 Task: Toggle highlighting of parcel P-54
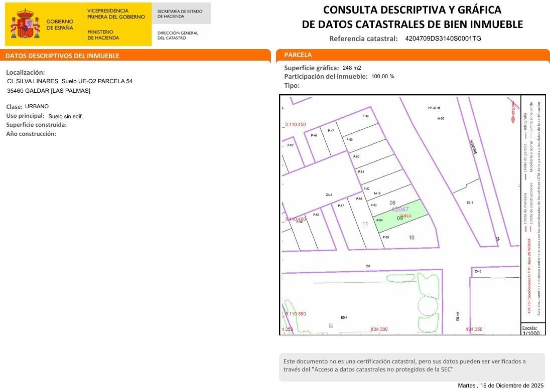pos(380,220)
